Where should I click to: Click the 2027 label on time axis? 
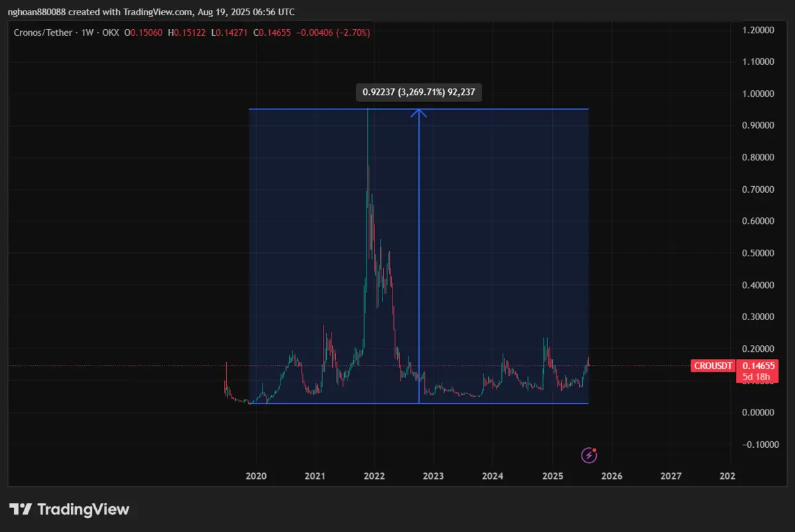pos(671,476)
